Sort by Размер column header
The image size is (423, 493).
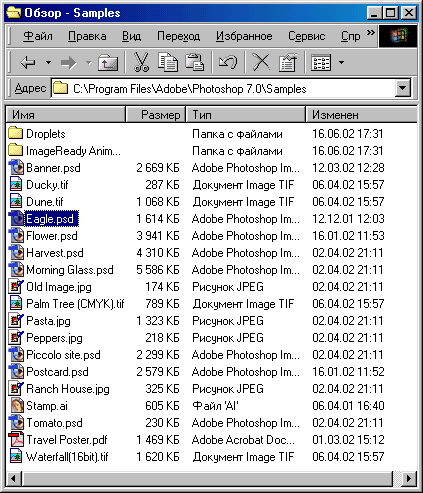(156, 114)
